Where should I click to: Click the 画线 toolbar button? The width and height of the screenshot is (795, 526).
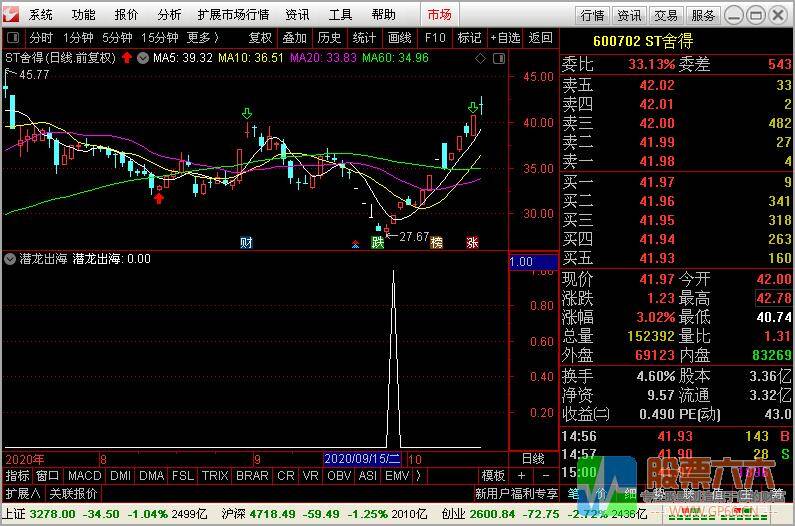400,38
